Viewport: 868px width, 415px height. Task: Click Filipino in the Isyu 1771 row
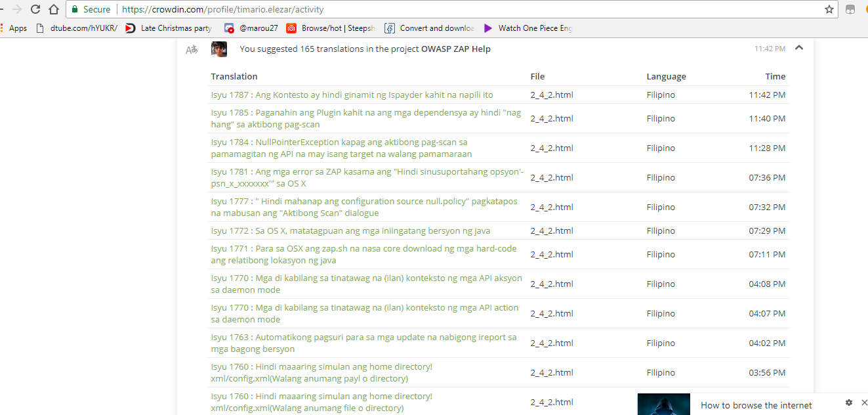click(x=661, y=254)
